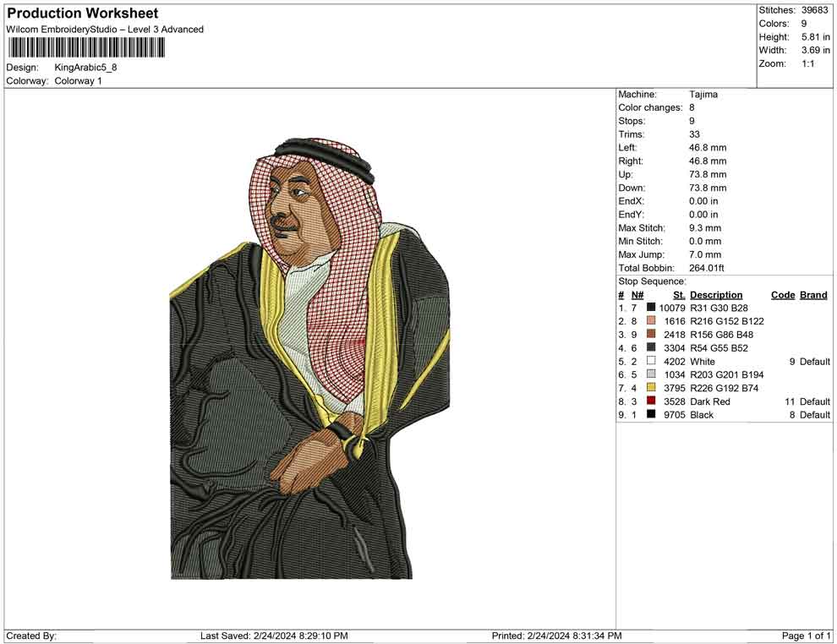Click the stitch count 1616

(674, 321)
